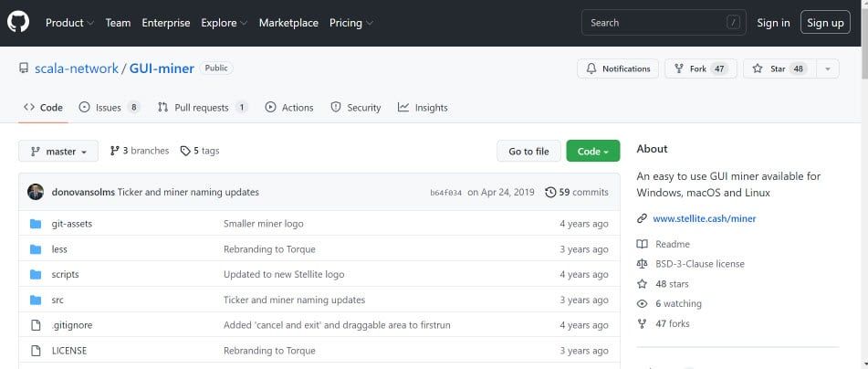This screenshot has width=868, height=369.
Task: Open the green Code dropdown button
Action: [593, 151]
